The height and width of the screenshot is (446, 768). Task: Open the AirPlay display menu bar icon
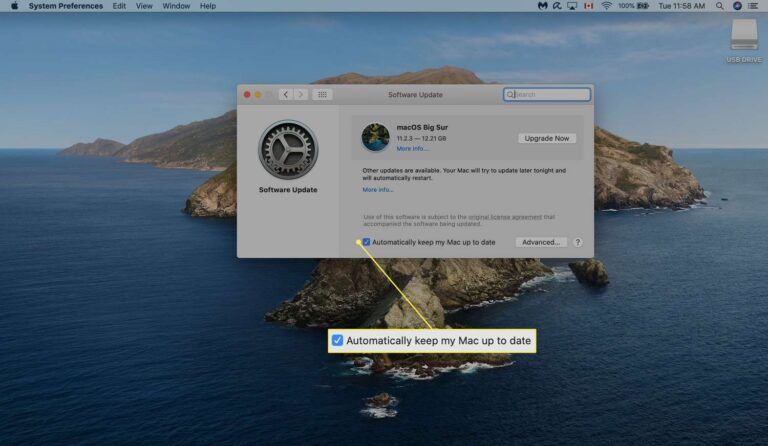pyautogui.click(x=572, y=6)
